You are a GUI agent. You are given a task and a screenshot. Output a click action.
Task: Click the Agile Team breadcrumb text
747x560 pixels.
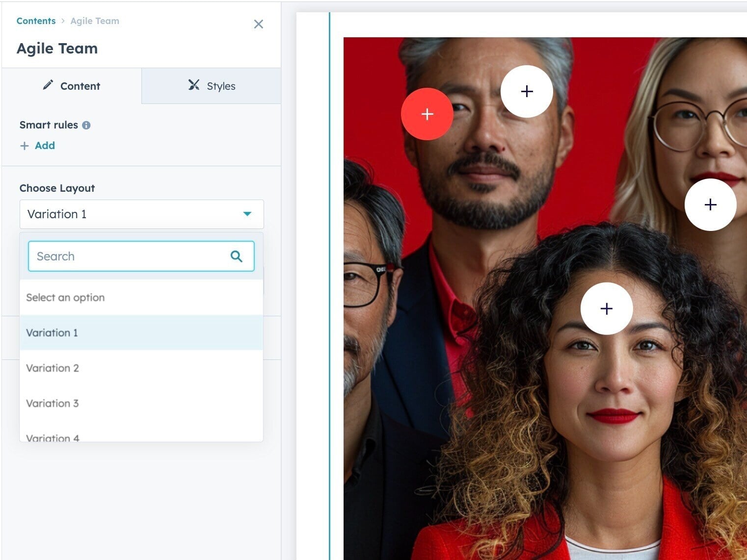pyautogui.click(x=95, y=21)
